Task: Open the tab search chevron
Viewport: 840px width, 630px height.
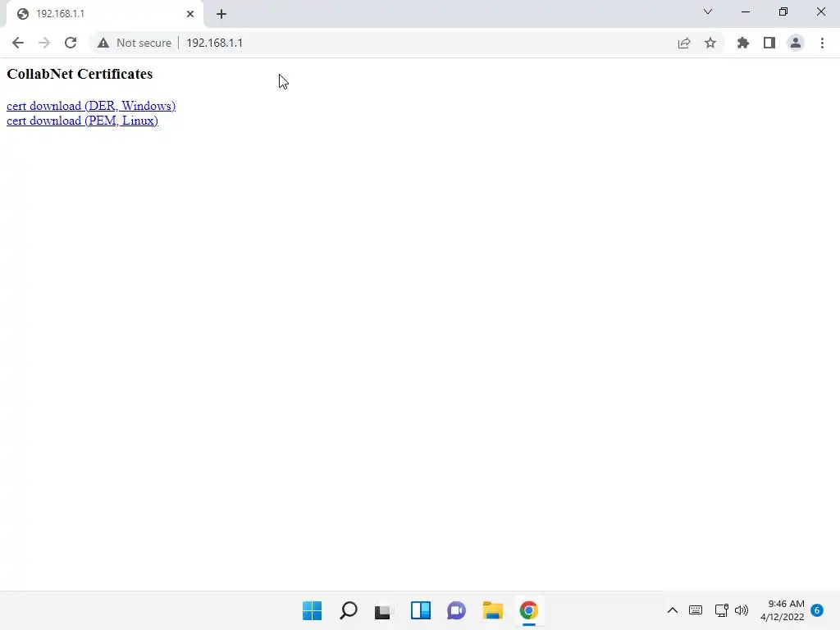Action: point(708,11)
